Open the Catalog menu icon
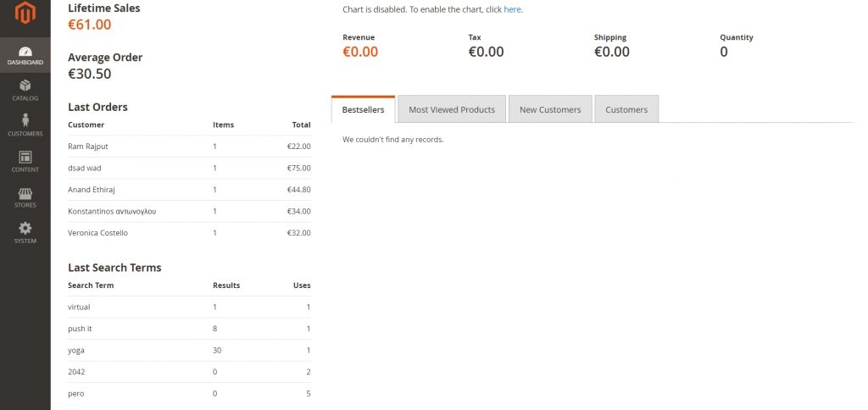This screenshot has width=868, height=410. click(x=25, y=90)
